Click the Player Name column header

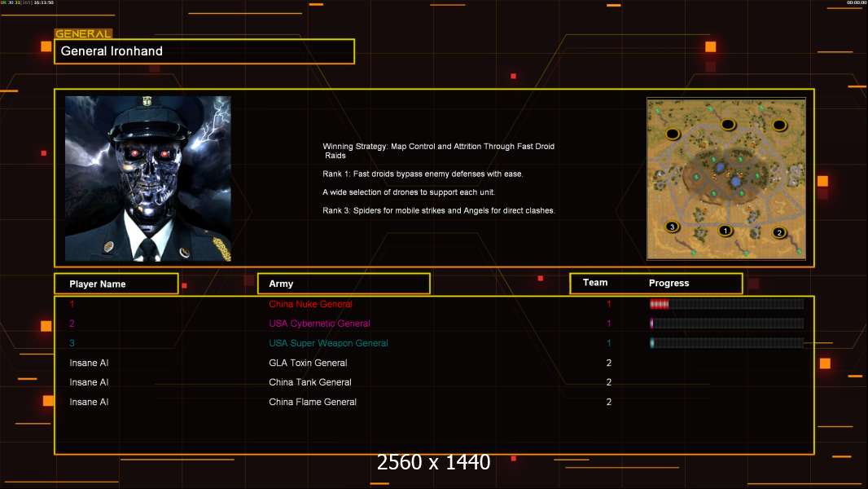click(116, 284)
